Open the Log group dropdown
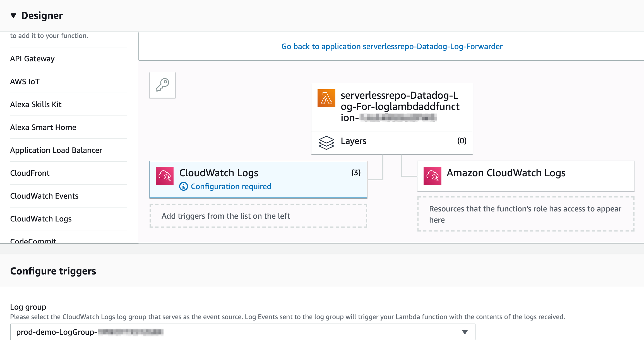The height and width of the screenshot is (347, 644). click(243, 332)
